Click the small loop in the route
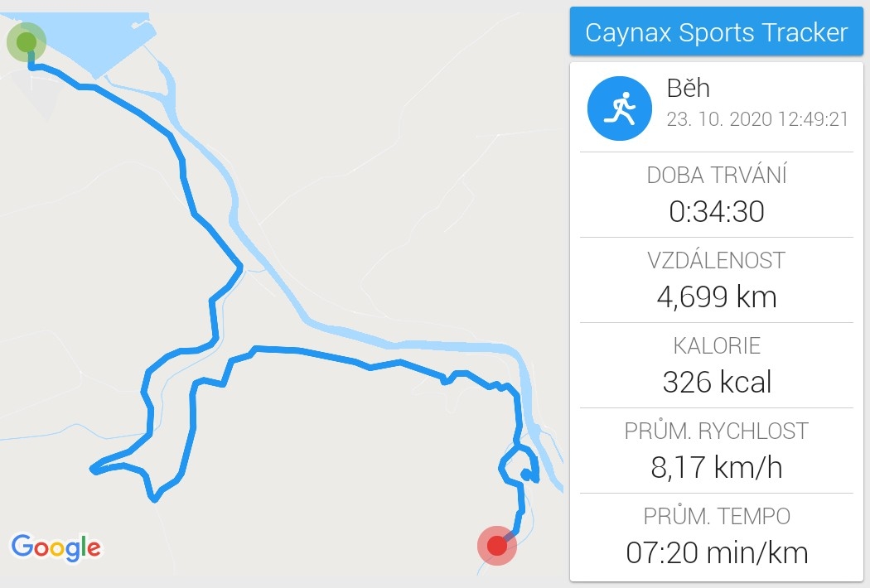This screenshot has height=588, width=870. [520, 466]
